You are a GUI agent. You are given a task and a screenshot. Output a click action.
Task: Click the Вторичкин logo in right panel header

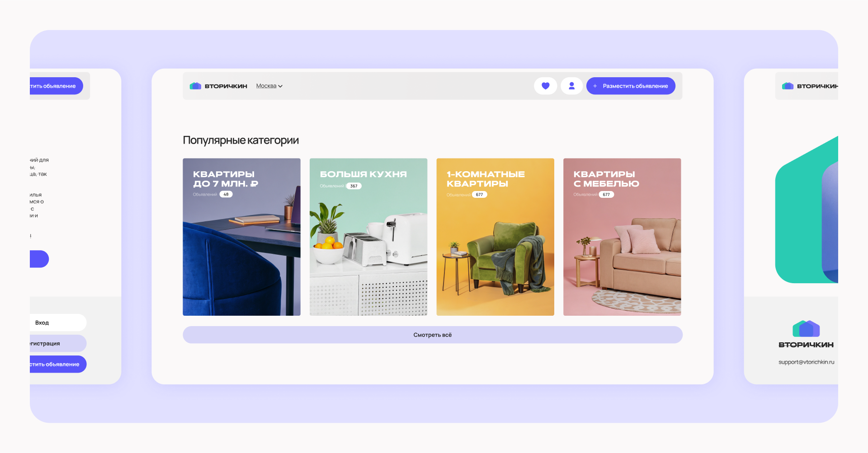(x=788, y=86)
